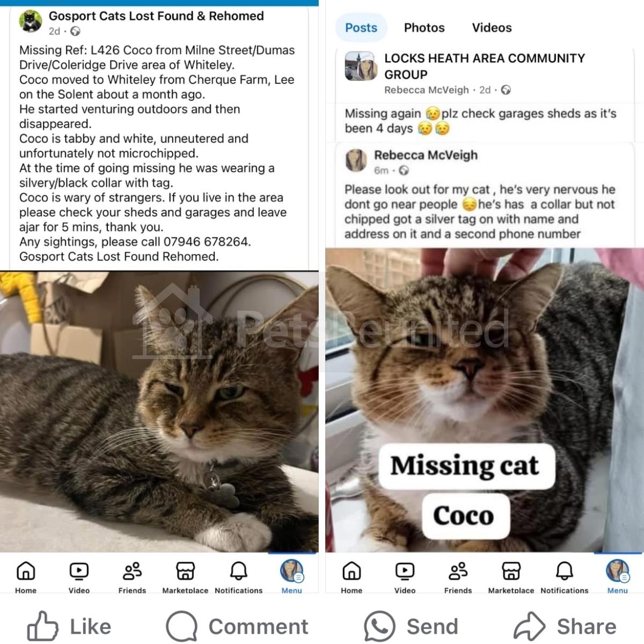This screenshot has width=644, height=644.
Task: Open the tabby cat photo with collar
Action: tap(159, 412)
